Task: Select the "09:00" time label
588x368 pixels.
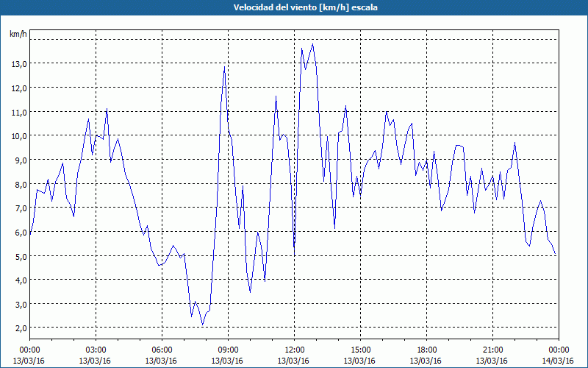Action: (229, 350)
